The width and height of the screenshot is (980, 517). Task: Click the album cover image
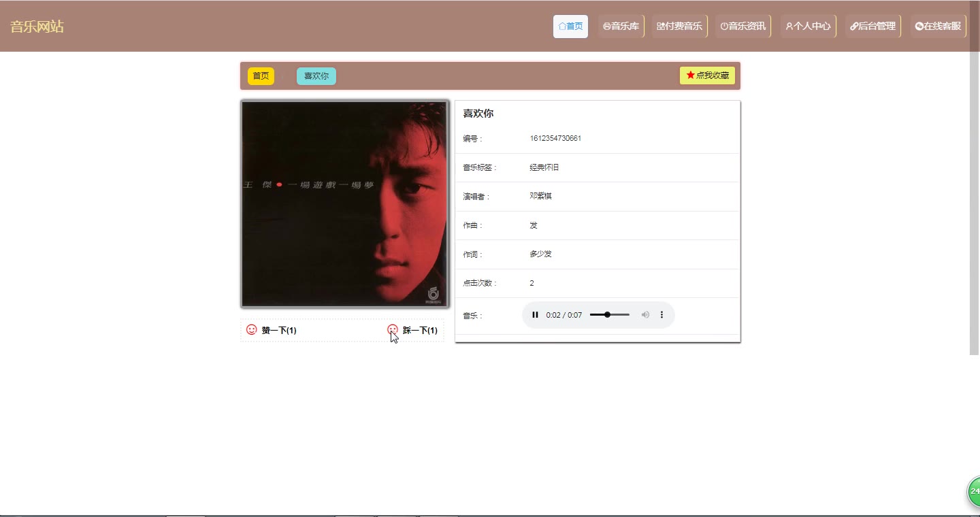click(x=344, y=204)
